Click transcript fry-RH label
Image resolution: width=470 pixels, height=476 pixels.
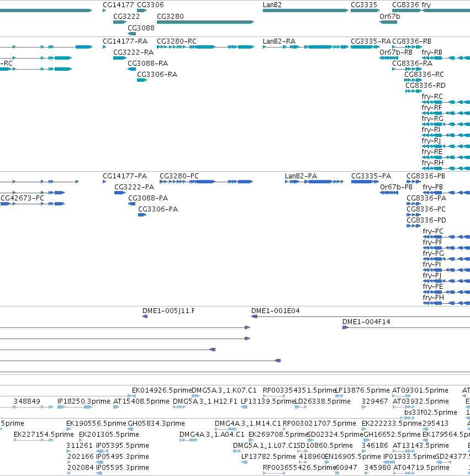click(x=432, y=163)
